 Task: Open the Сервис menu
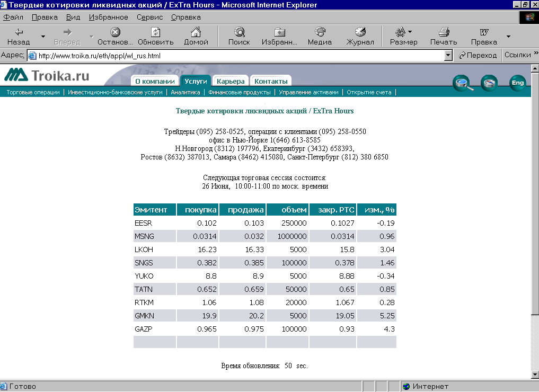149,17
